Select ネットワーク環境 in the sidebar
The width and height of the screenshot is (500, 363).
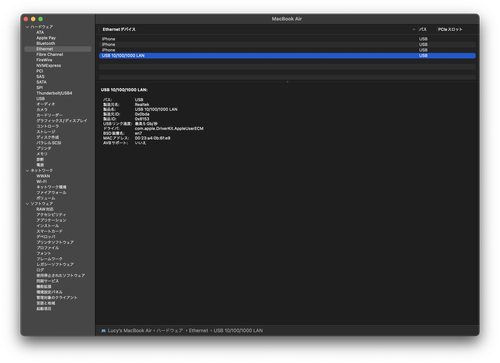(x=51, y=187)
